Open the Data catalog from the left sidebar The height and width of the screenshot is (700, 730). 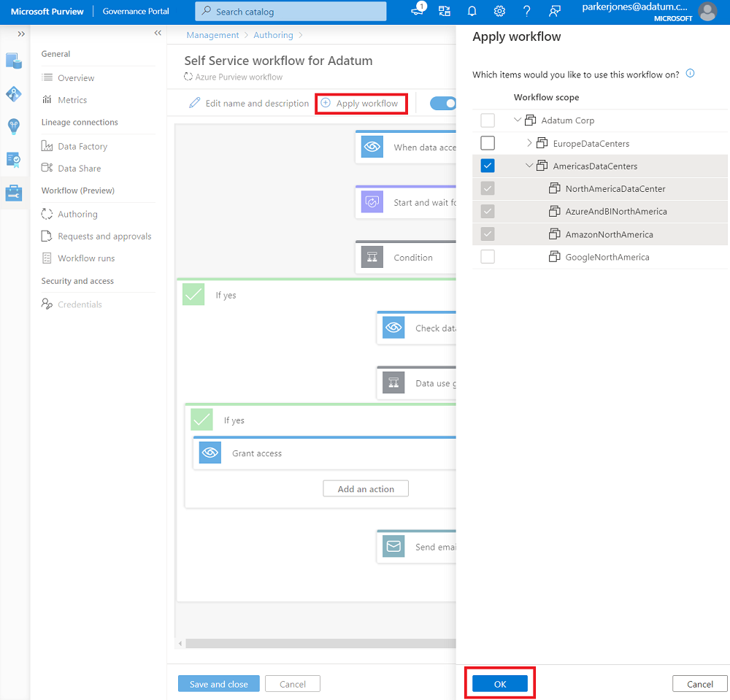pyautogui.click(x=12, y=61)
